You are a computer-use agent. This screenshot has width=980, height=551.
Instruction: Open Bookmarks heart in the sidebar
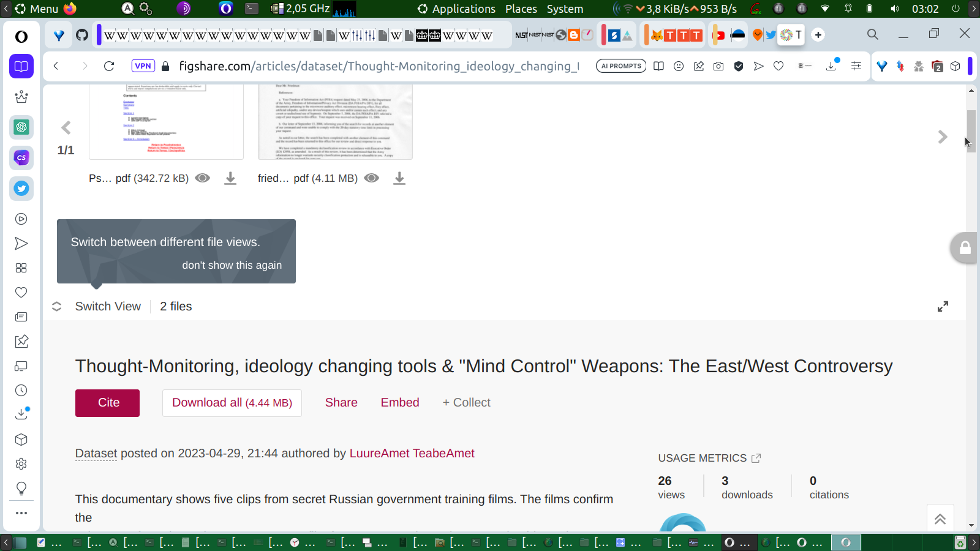click(x=21, y=293)
